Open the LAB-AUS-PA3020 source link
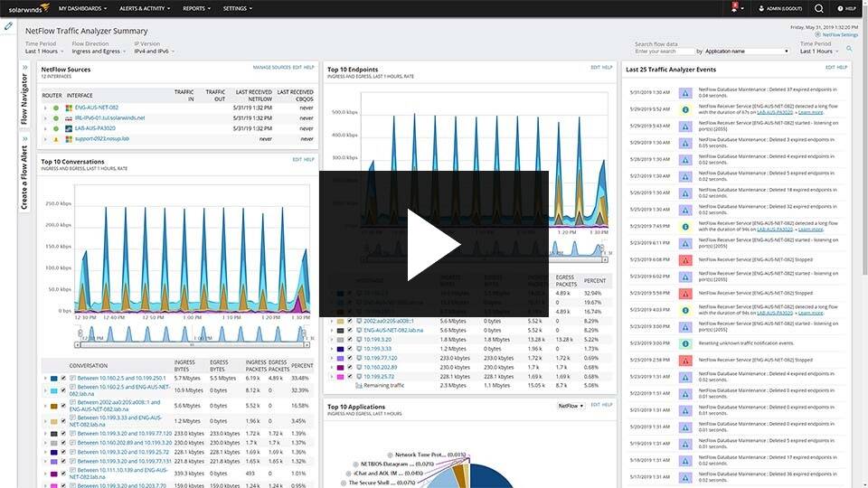The height and width of the screenshot is (488, 868). click(95, 128)
